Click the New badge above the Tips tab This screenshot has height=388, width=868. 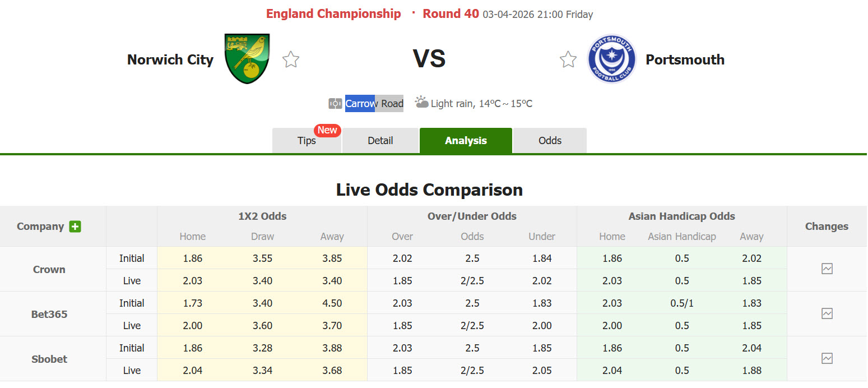pos(327,130)
